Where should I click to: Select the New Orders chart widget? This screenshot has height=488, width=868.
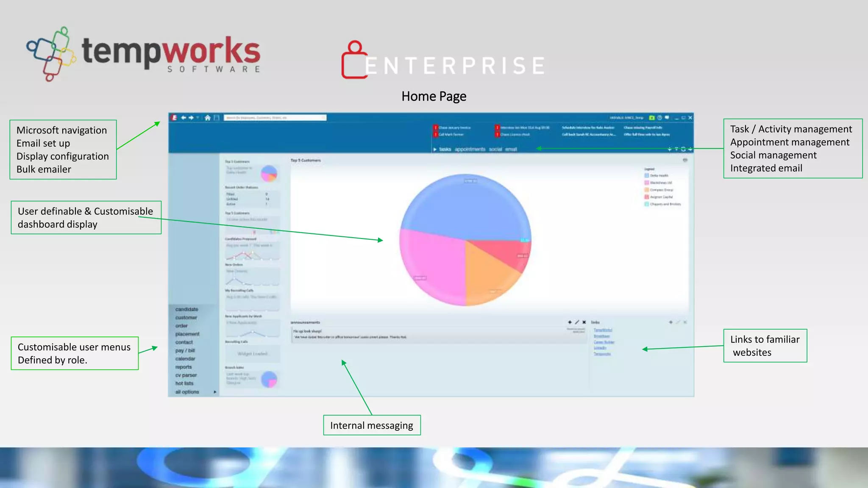click(x=252, y=277)
